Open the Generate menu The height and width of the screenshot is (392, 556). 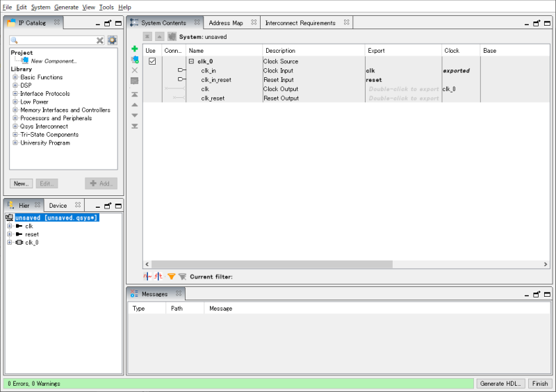(x=66, y=7)
